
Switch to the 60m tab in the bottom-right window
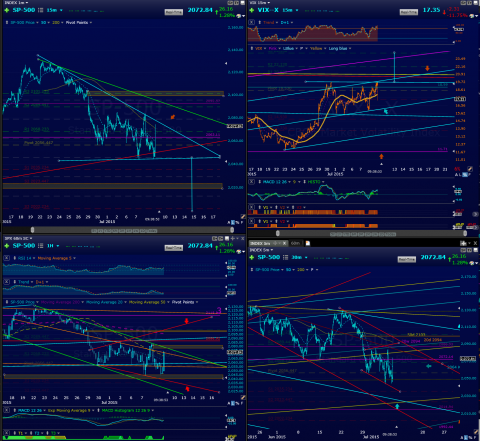295,243
